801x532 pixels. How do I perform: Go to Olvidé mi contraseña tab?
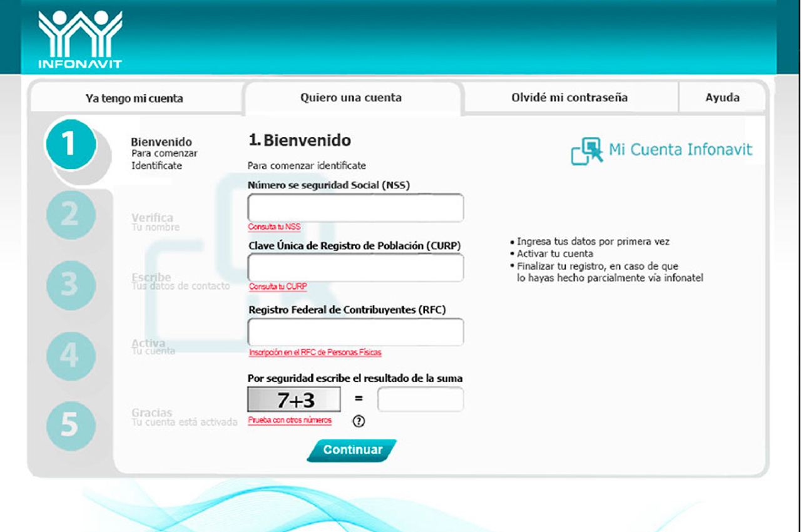click(569, 98)
